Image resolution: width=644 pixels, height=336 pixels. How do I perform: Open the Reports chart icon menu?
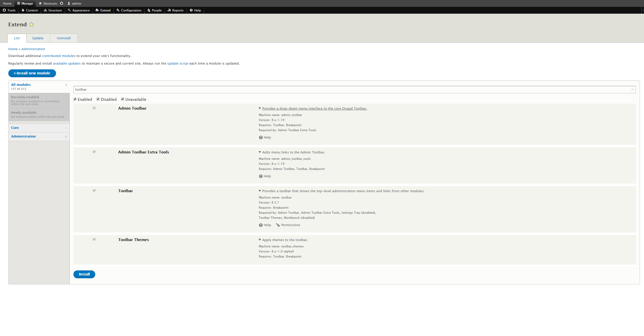[169, 10]
